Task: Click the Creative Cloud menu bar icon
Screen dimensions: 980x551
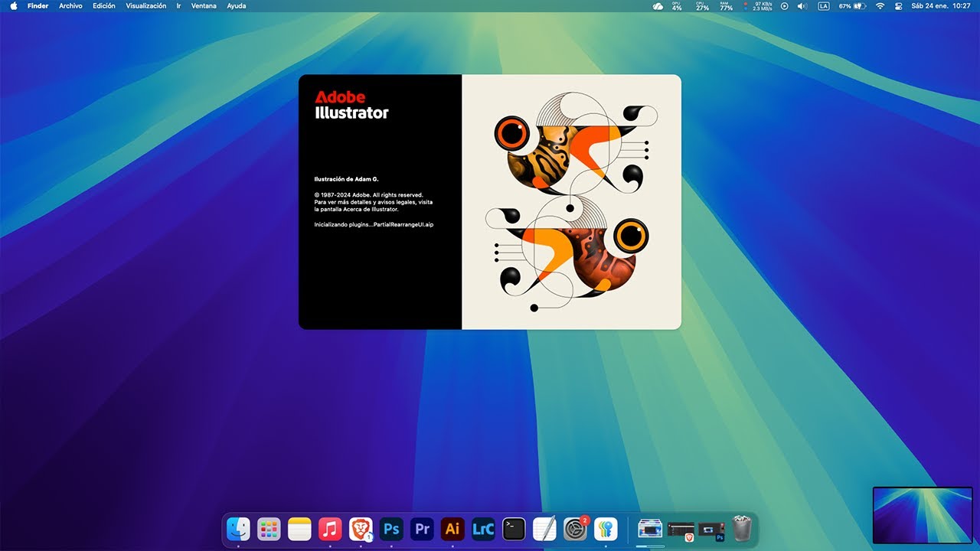Action: (658, 6)
